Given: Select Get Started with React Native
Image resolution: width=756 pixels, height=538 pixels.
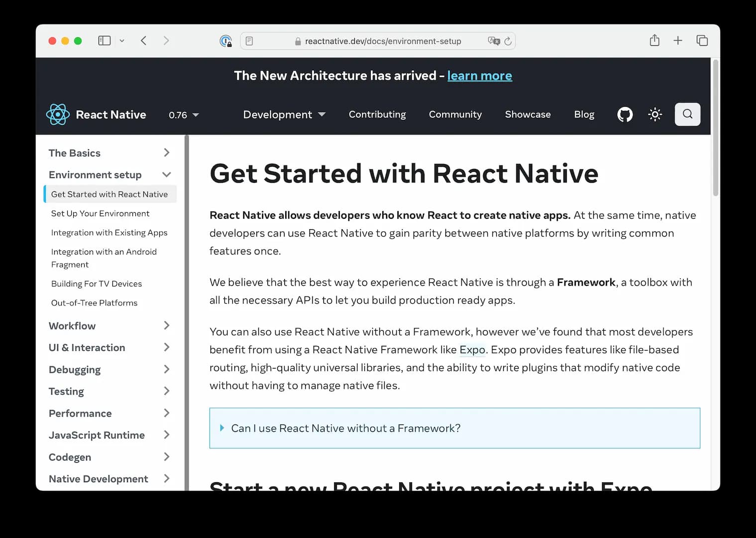Looking at the screenshot, I should tap(110, 194).
